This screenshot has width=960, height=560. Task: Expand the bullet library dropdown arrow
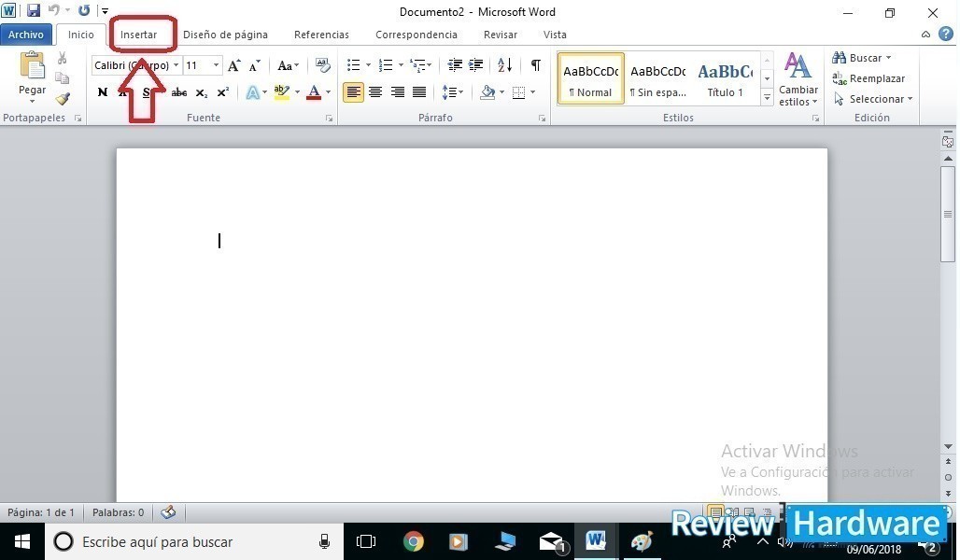click(x=368, y=65)
